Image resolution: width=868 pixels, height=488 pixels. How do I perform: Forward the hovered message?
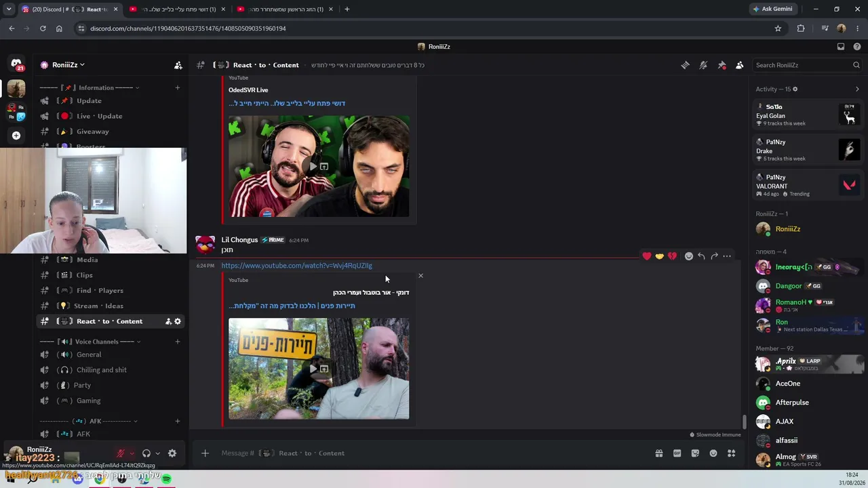(x=714, y=256)
